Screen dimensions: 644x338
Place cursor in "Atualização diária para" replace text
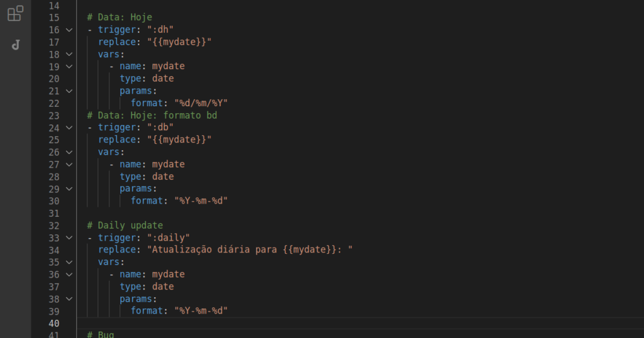pyautogui.click(x=214, y=250)
